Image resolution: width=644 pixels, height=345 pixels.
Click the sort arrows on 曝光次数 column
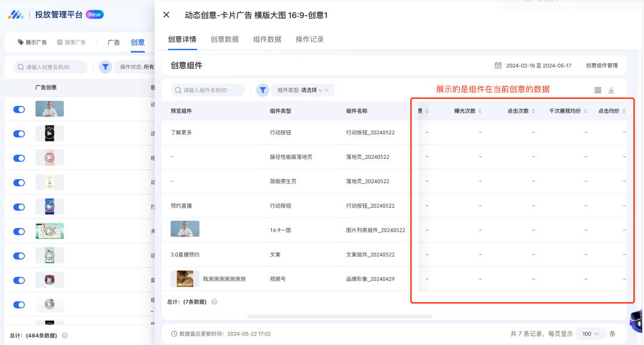tap(480, 112)
